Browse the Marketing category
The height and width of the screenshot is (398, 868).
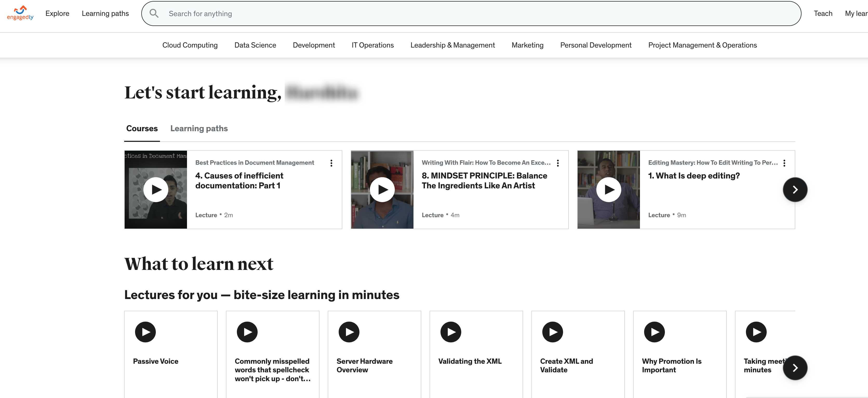click(527, 45)
